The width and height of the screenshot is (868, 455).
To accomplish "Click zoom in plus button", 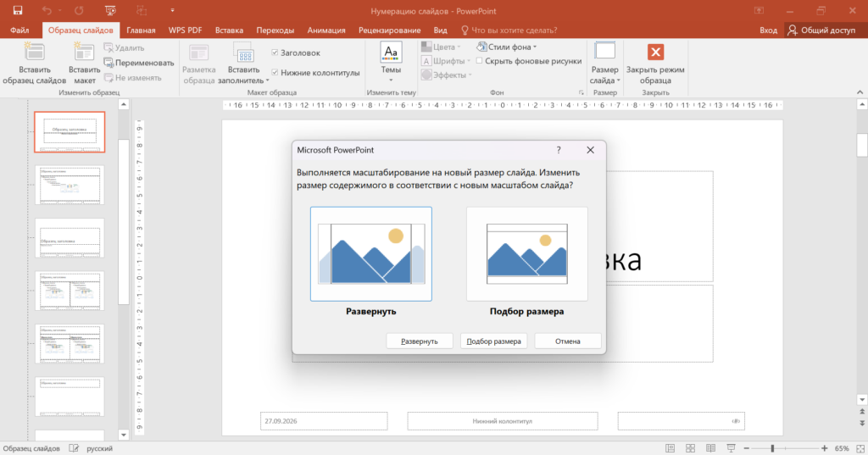I will click(824, 448).
